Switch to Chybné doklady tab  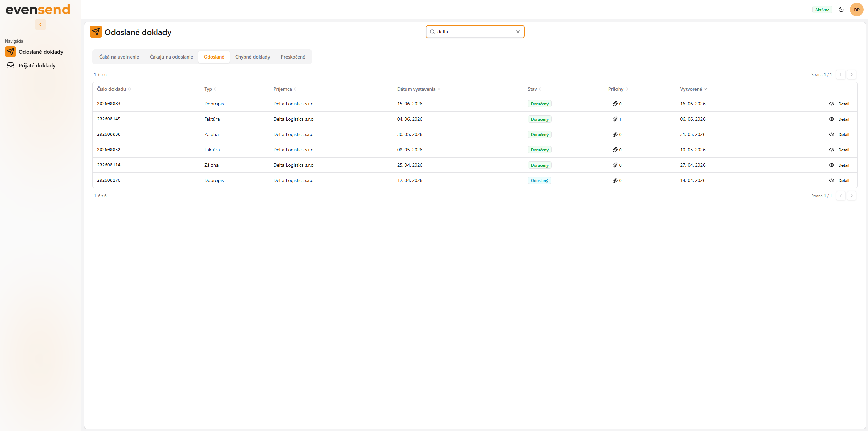(x=252, y=57)
